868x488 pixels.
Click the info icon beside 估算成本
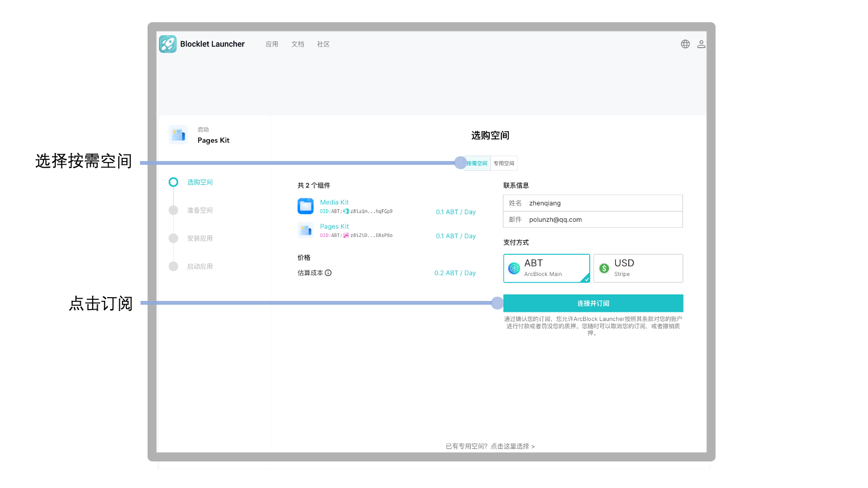click(328, 273)
